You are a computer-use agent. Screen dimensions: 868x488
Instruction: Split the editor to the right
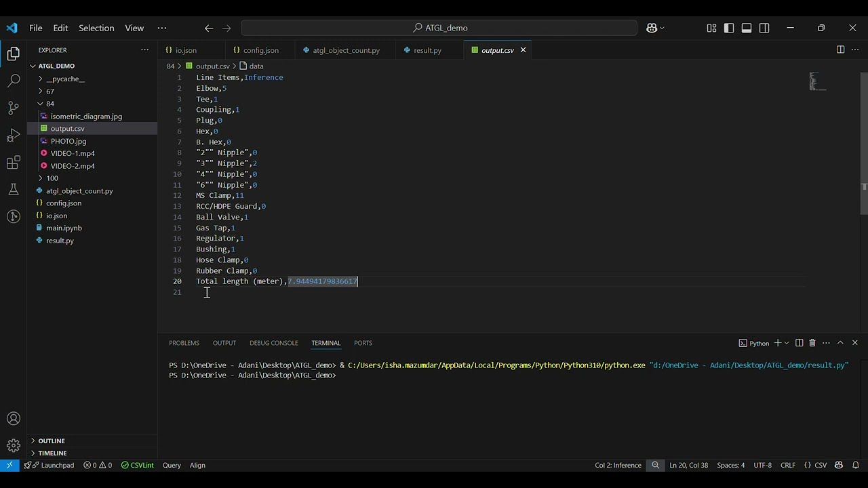click(840, 50)
